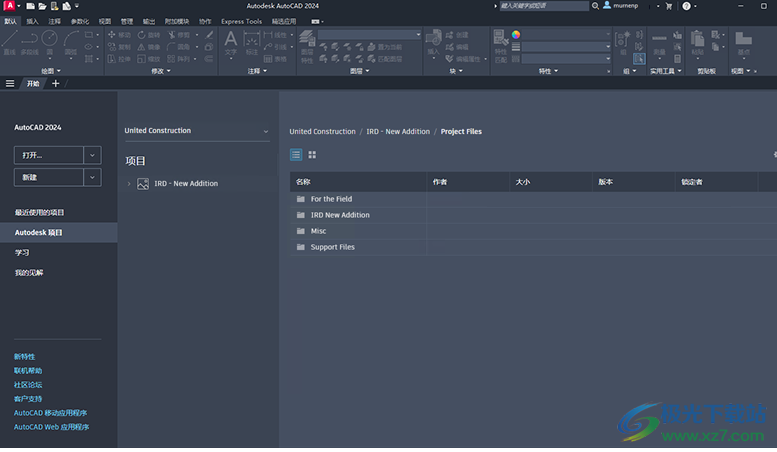Click the New file quick-access icon

[30, 6]
